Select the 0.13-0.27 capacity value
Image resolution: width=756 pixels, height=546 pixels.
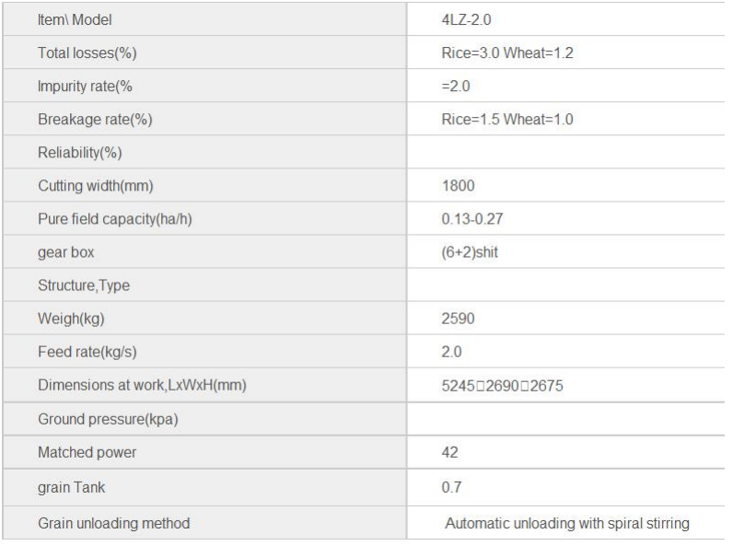pyautogui.click(x=472, y=220)
